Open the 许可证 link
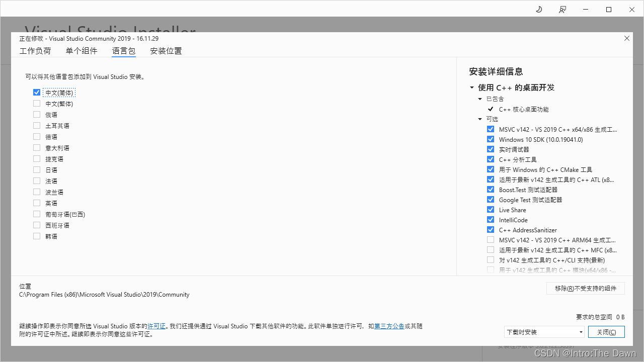 (156, 326)
